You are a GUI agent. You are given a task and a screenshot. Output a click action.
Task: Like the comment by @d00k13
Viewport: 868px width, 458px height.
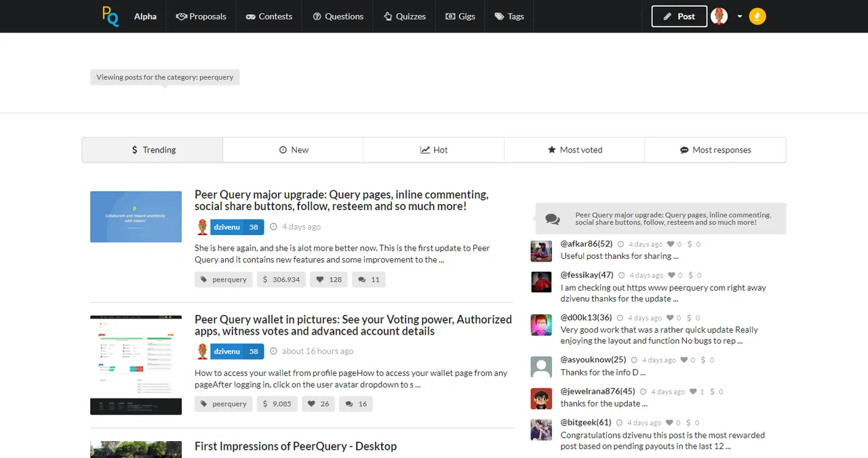pos(670,318)
